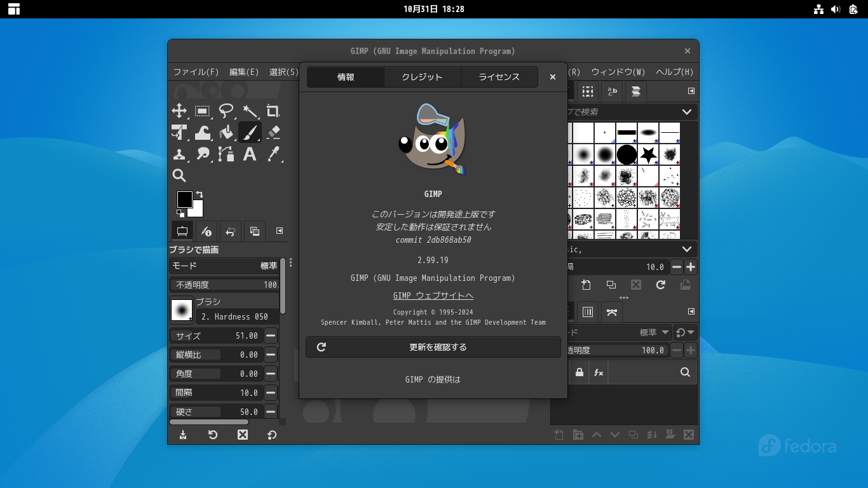This screenshot has width=868, height=488.
Task: Open the ファイル(F) menu
Action: [196, 72]
